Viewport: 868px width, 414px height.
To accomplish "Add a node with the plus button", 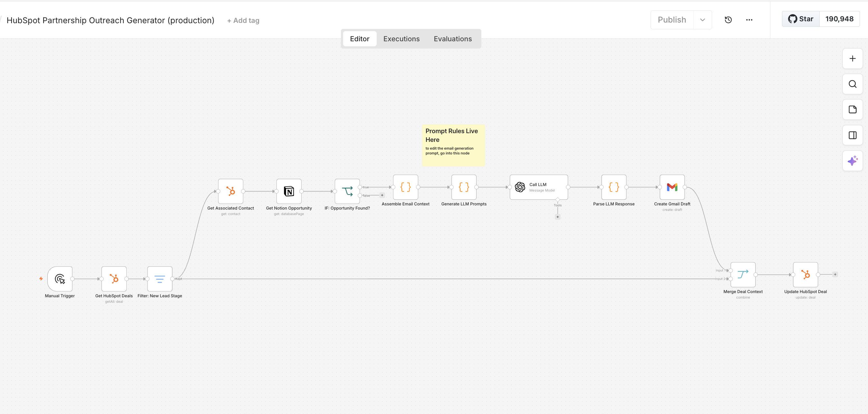I will (853, 59).
